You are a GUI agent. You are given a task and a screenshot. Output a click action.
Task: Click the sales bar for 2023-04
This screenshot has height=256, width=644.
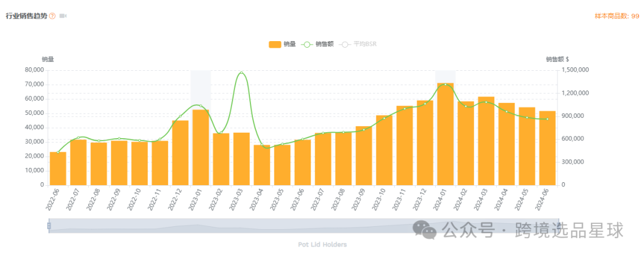[x=262, y=165]
